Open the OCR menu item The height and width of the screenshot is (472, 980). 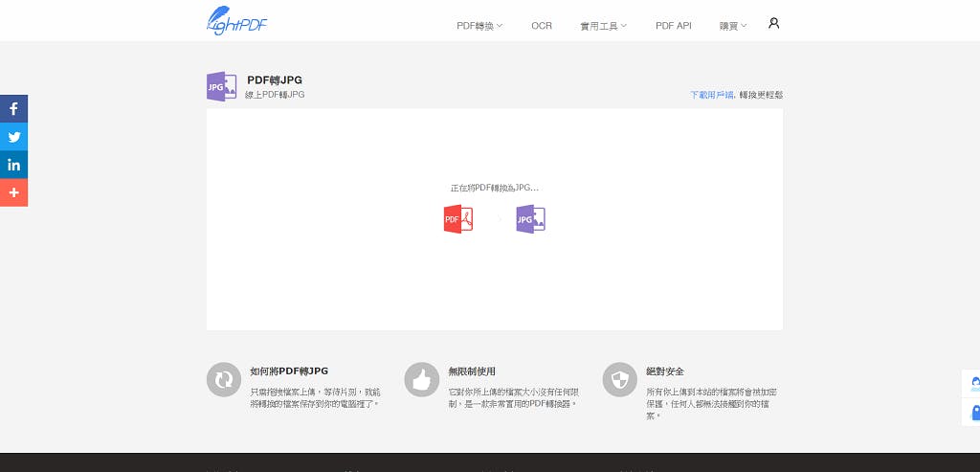click(x=542, y=26)
